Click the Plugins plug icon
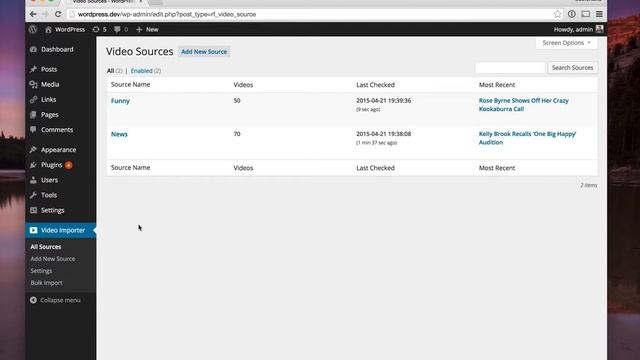 33,165
